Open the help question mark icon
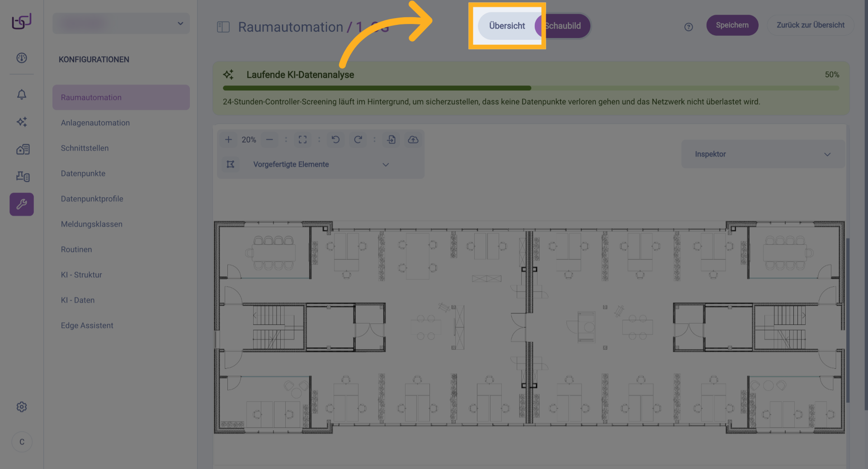Viewport: 868px width, 469px height. tap(689, 27)
